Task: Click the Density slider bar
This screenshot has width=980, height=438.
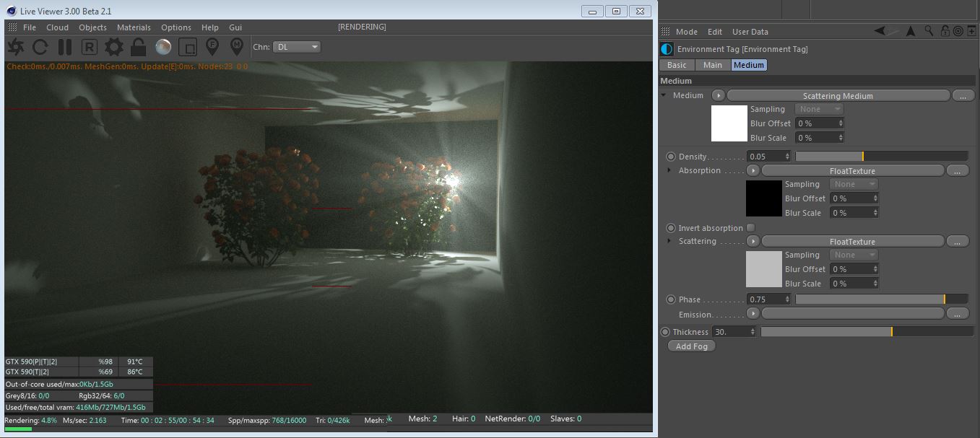Action: [881, 157]
